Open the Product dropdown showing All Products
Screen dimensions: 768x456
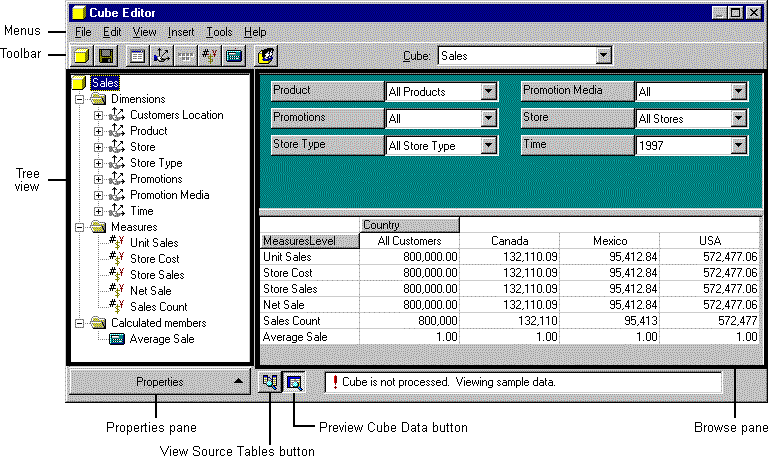pyautogui.click(x=488, y=92)
